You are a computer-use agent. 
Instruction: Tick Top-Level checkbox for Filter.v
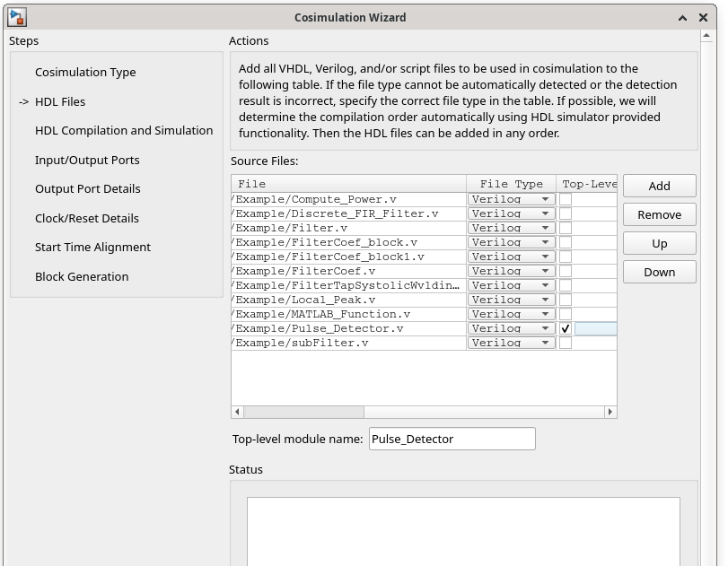pos(566,228)
